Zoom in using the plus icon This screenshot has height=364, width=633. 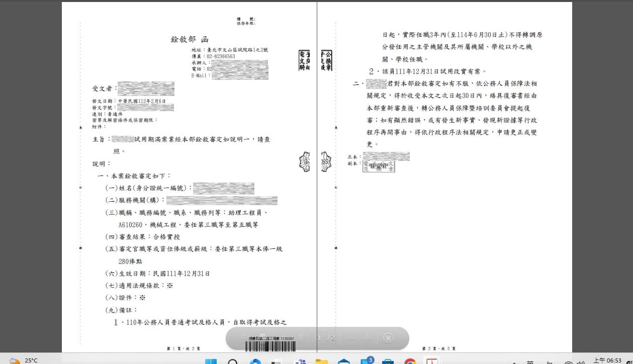click(x=366, y=338)
